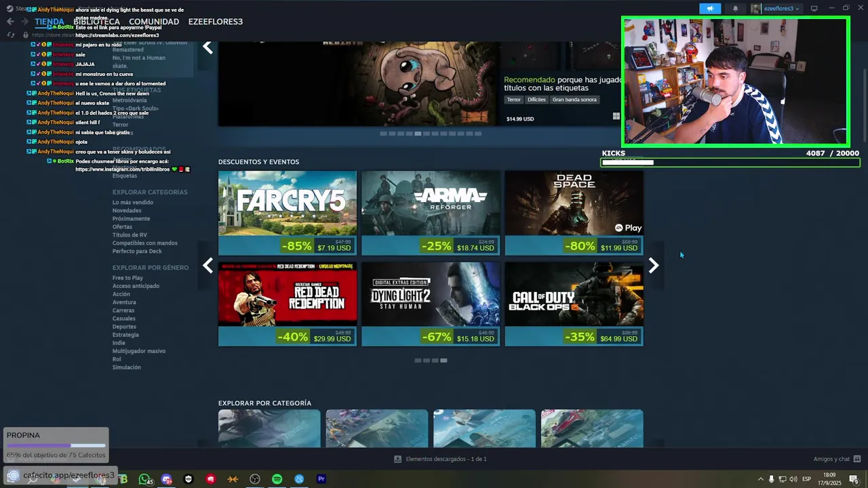Open the Carreras genre
This screenshot has width=868, height=488.
pos(123,310)
